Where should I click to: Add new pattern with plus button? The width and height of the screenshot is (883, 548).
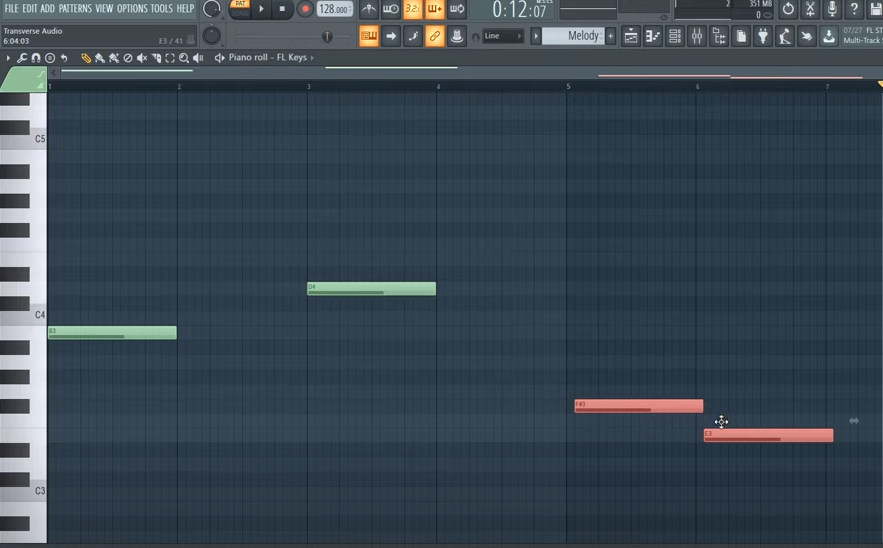[x=610, y=37]
